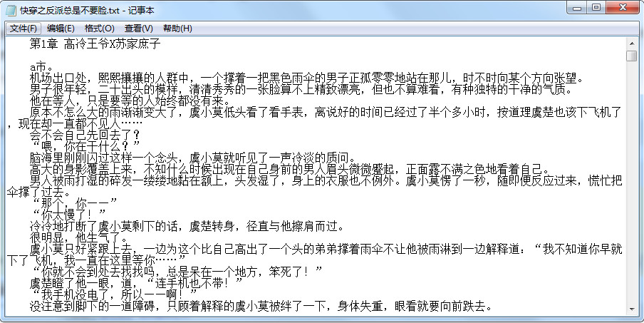644x323 pixels.
Task: Close the Notepad window
Action: [624, 7]
